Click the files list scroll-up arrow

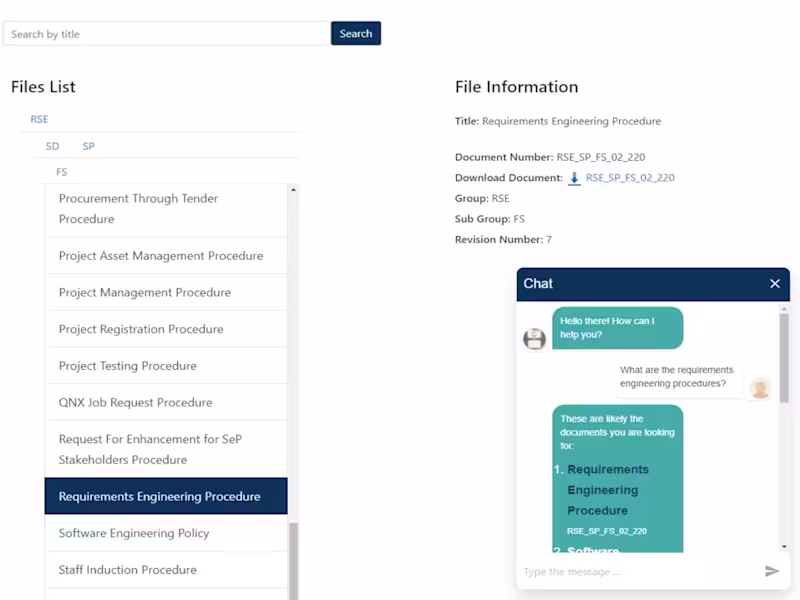pos(293,190)
